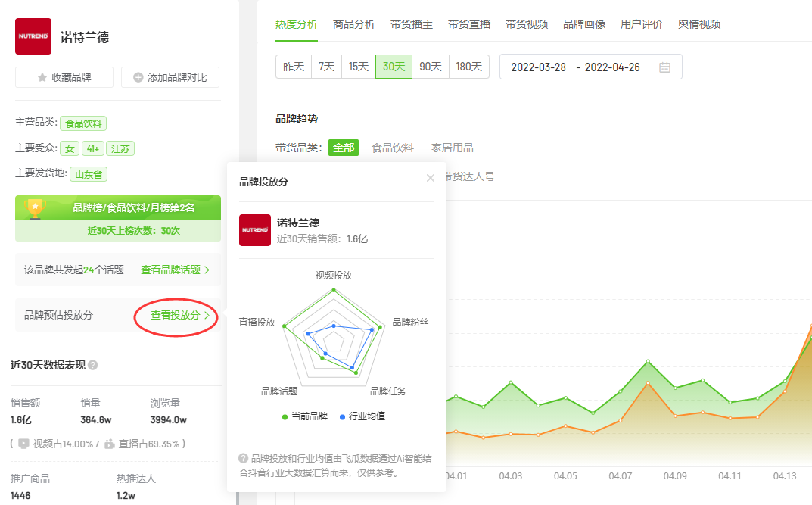Click the Nutrend brand logo in sidebar

point(33,36)
